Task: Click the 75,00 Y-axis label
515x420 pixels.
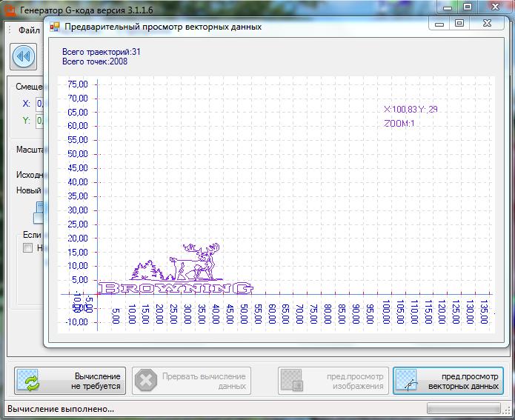Action: [x=78, y=84]
